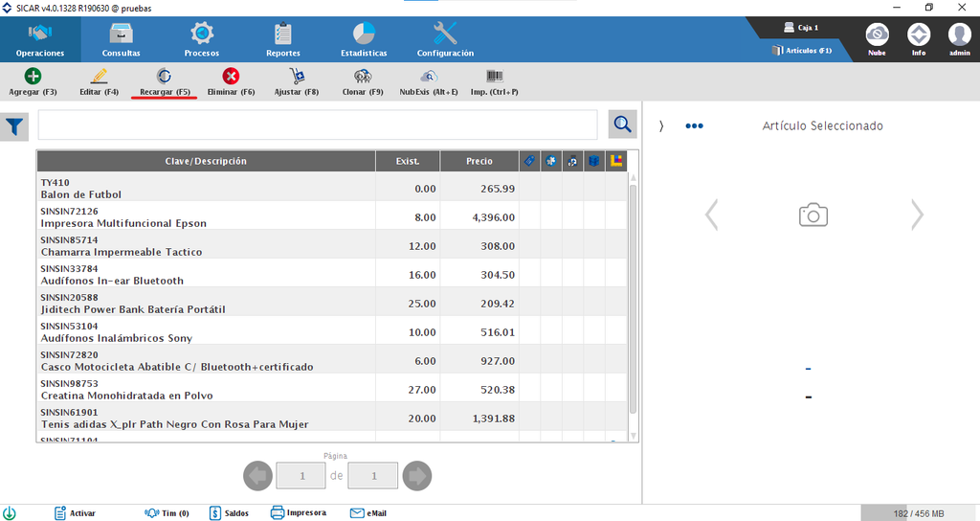
Task: Sort by Clave/Descripción column header
Action: [x=206, y=161]
